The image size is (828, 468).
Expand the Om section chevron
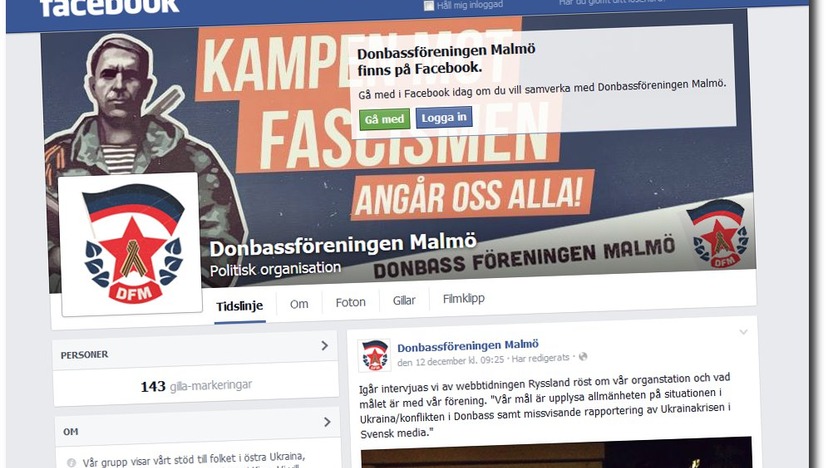pos(327,422)
